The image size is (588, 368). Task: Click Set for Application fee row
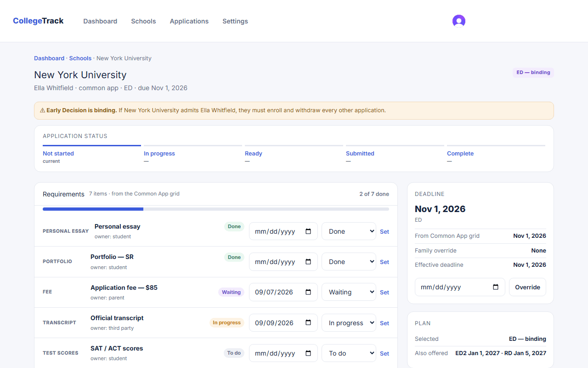[384, 292]
